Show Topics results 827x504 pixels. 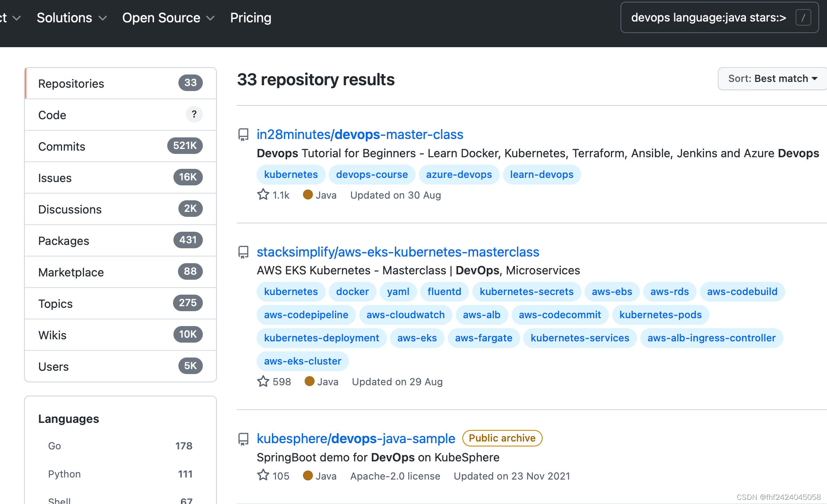pyautogui.click(x=120, y=303)
